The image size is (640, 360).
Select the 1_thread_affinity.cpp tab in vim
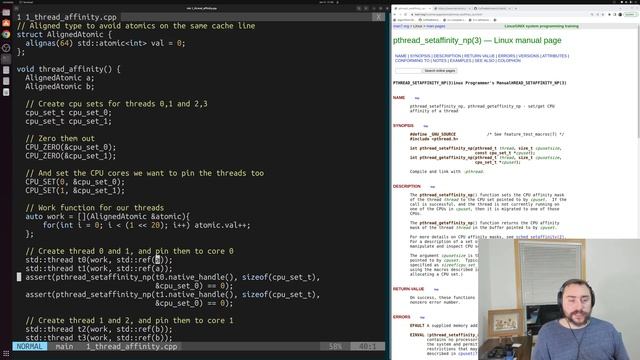coord(67,17)
